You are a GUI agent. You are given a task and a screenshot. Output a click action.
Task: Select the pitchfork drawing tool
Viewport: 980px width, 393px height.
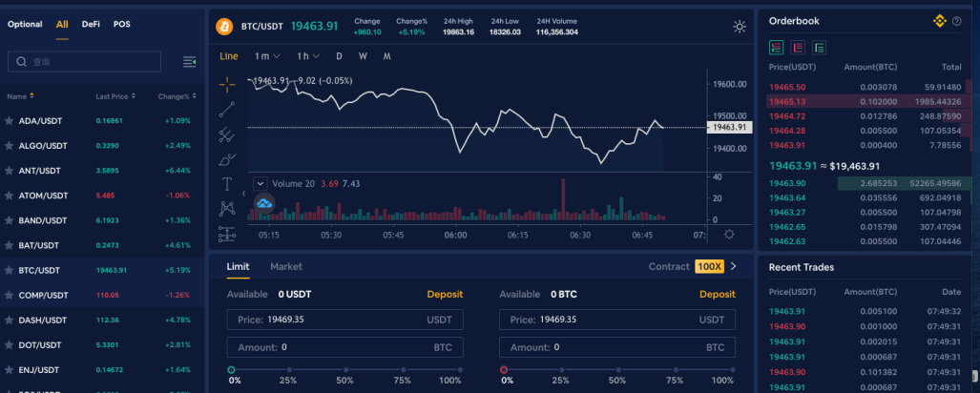click(x=227, y=134)
